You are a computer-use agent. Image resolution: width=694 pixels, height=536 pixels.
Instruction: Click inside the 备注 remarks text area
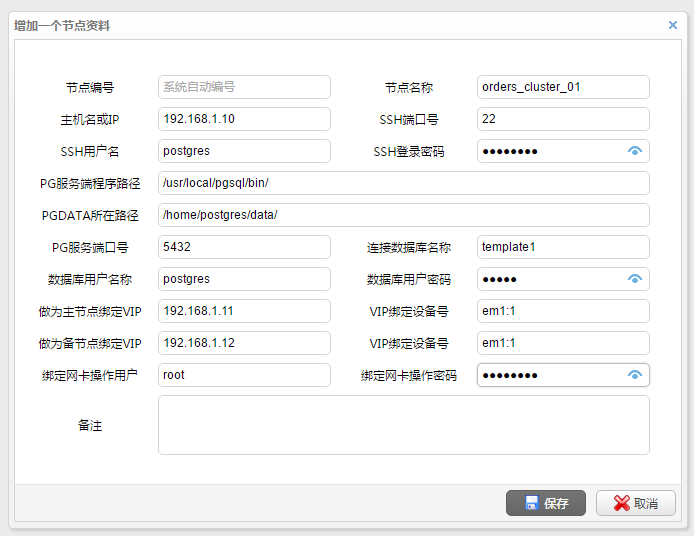[403, 425]
